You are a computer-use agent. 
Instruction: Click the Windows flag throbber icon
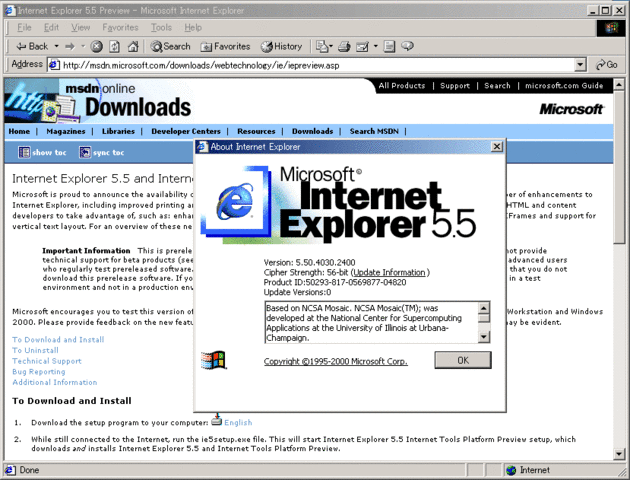611,28
